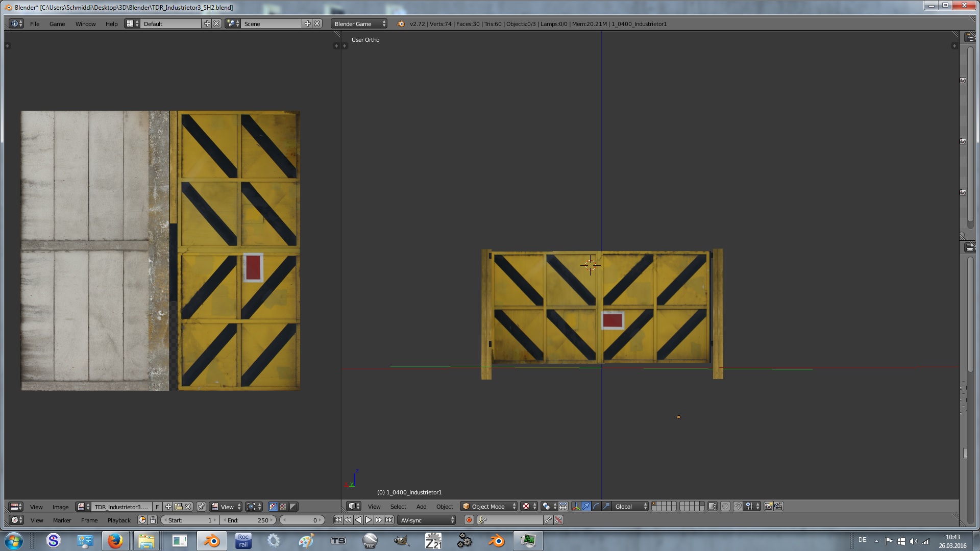
Task: Open the Object Mode dropdown
Action: point(489,506)
